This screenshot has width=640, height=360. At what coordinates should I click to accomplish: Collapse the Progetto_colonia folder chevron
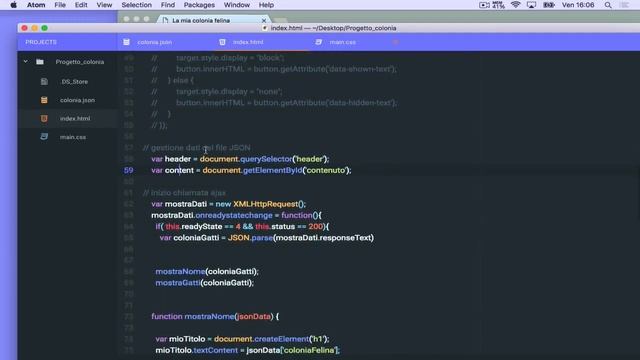[26, 62]
